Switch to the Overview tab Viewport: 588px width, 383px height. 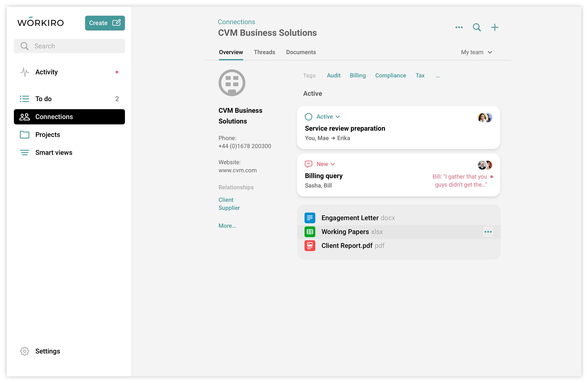click(x=231, y=52)
